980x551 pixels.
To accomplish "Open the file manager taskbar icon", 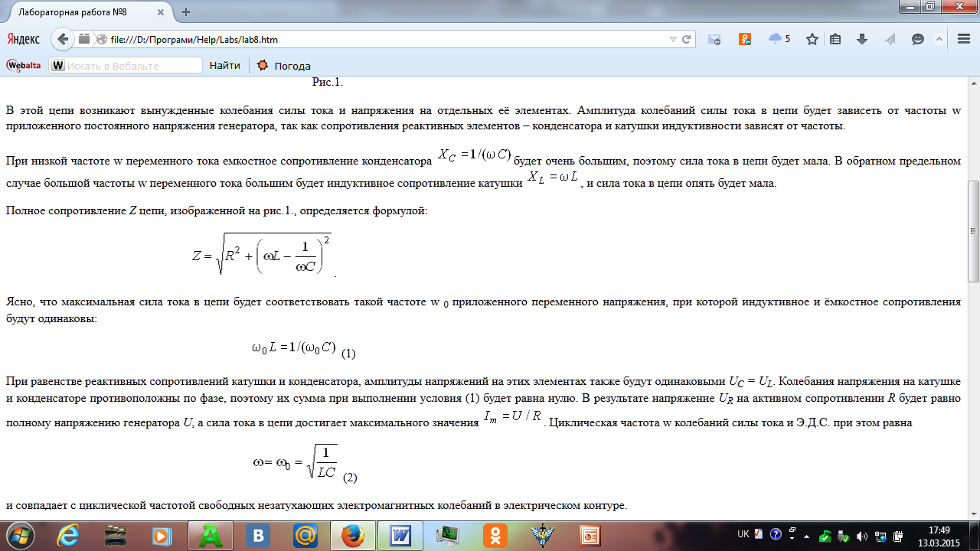I will click(x=115, y=535).
